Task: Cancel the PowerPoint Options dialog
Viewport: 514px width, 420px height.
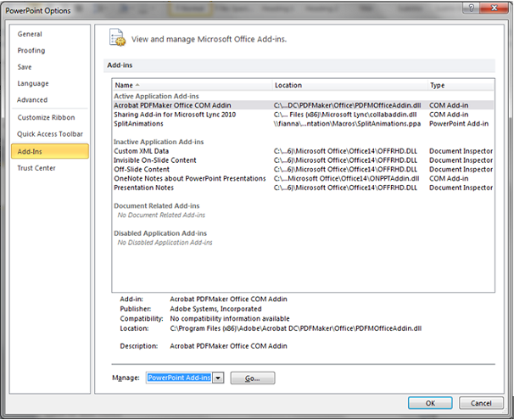Action: click(x=481, y=403)
